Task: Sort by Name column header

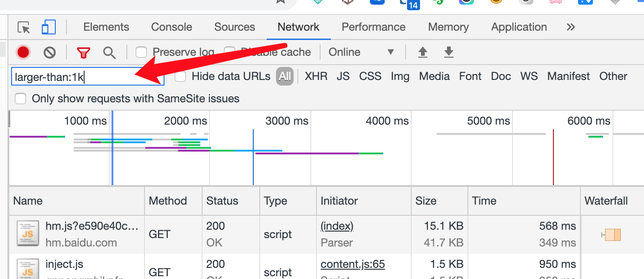Action: [x=77, y=201]
